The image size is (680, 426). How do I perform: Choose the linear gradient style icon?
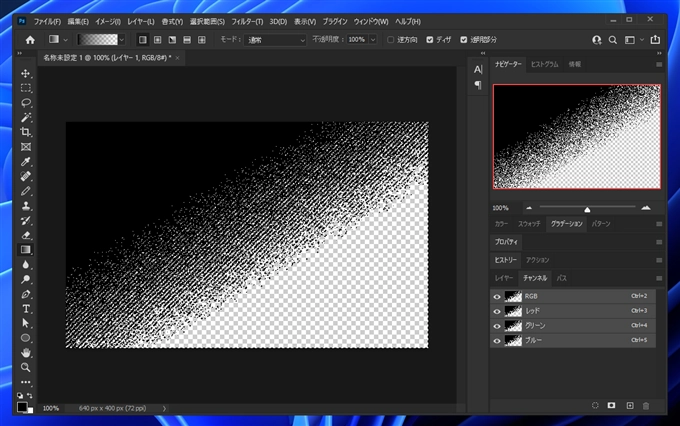point(142,40)
